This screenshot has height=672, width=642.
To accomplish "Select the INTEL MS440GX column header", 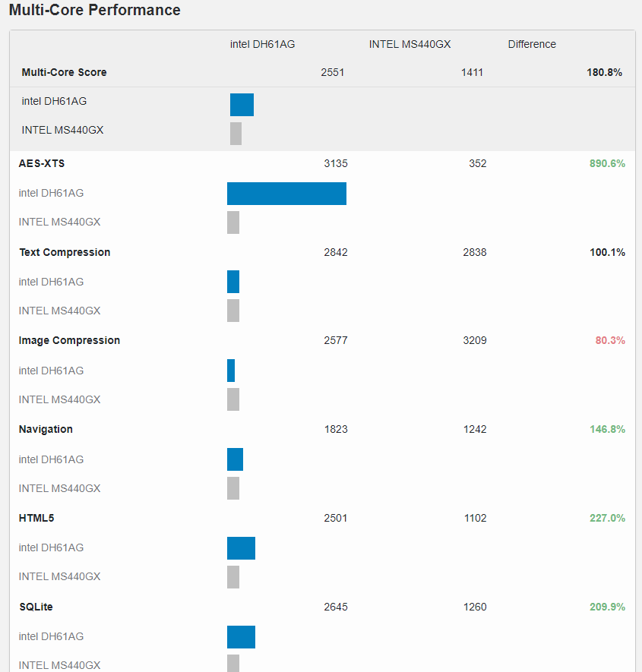I will [410, 44].
